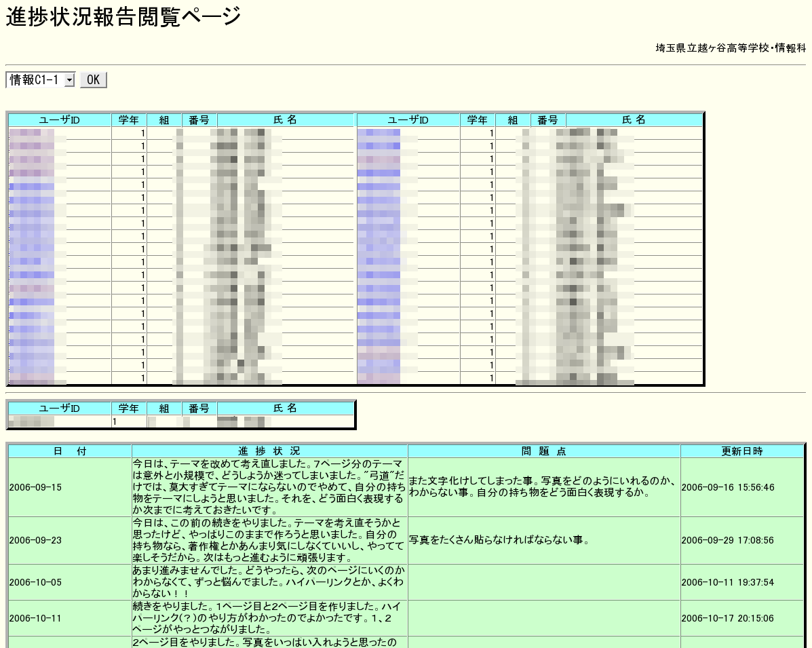Viewport: 812px width, 648px height.
Task: Click the 写真をたくさん貼らなければならない事 problem cell
Action: coord(499,540)
